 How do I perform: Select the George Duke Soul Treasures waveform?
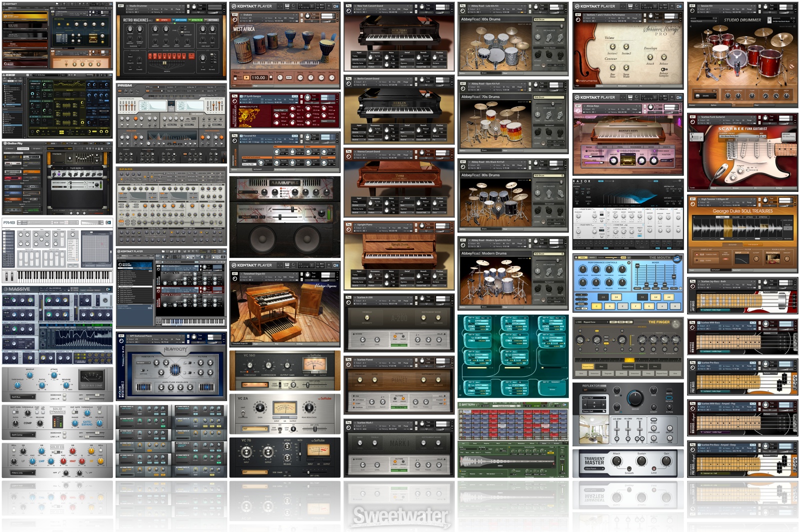[738, 228]
